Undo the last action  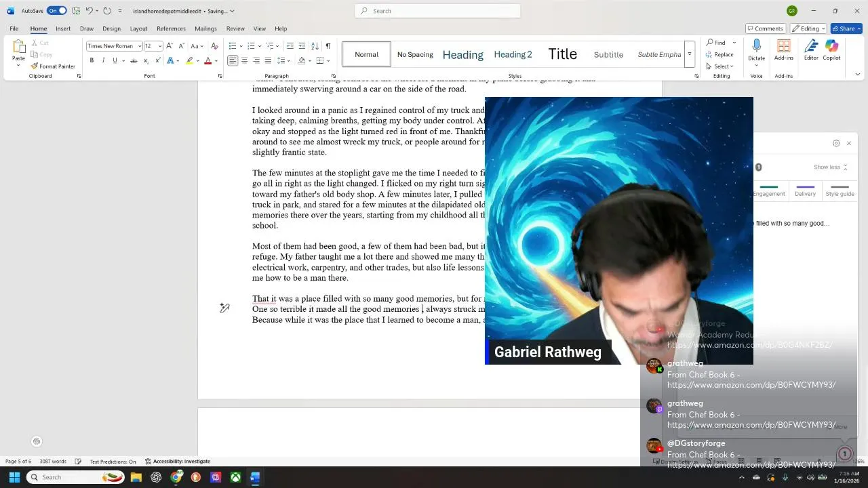coord(89,11)
